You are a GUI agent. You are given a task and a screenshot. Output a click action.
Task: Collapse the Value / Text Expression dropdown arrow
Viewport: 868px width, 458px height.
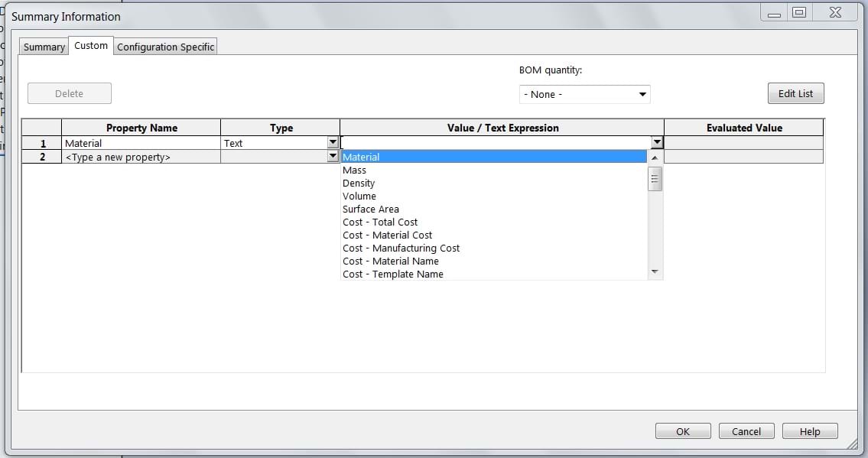tap(657, 143)
